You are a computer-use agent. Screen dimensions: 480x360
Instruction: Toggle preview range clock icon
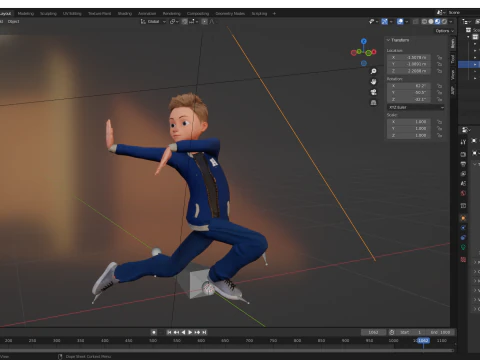coord(392,332)
